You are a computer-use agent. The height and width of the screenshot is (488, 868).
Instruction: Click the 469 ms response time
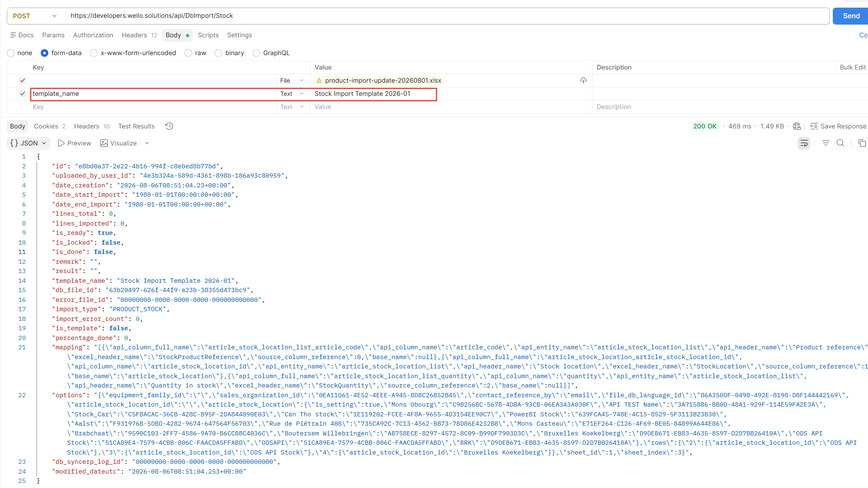740,126
